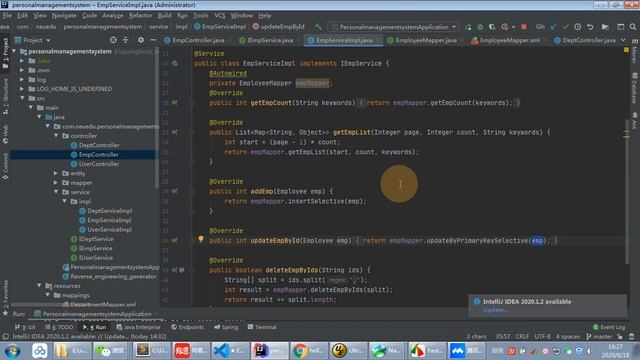Click editor vertical scrollbar

pyautogui.click(x=627, y=191)
